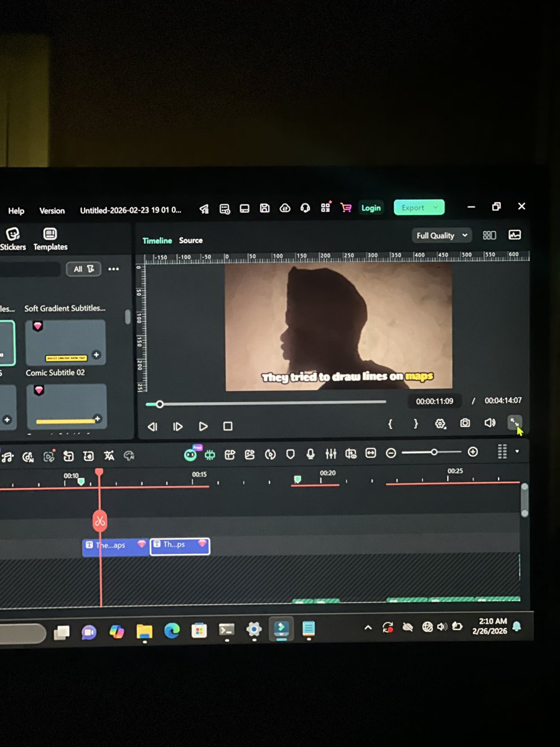Click the paper-plane share icon

tap(204, 209)
